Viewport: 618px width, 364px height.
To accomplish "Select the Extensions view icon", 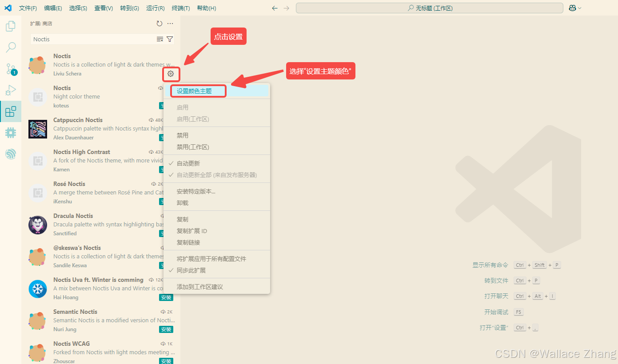I will [x=11, y=111].
